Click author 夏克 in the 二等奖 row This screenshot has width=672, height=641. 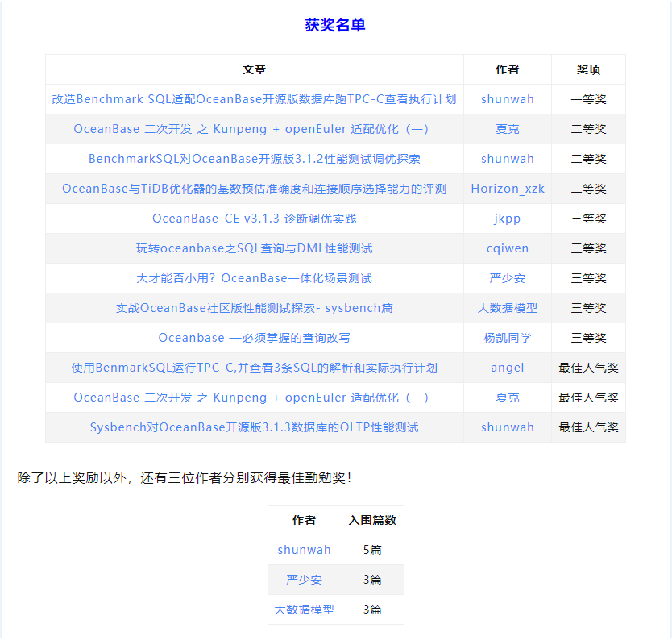[x=508, y=129]
